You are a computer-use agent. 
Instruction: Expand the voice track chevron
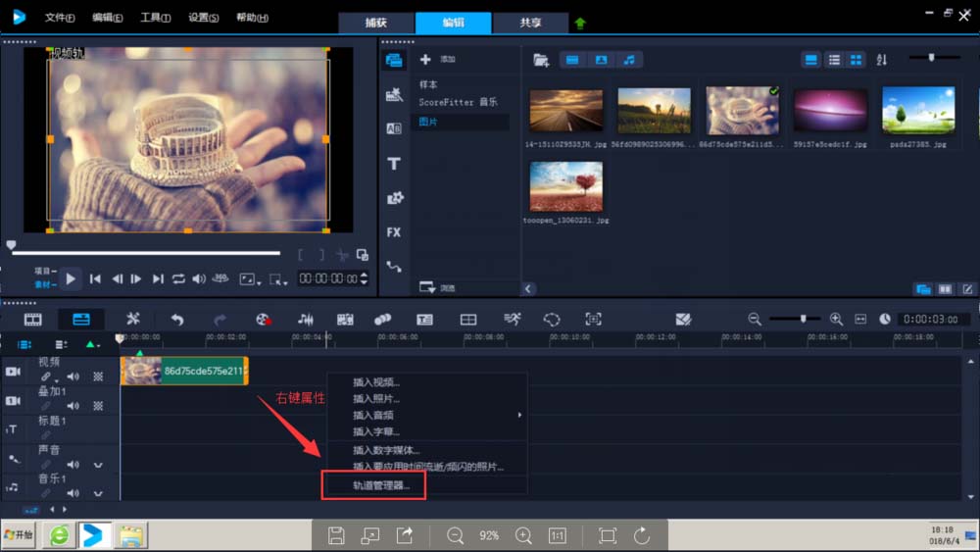(x=98, y=466)
